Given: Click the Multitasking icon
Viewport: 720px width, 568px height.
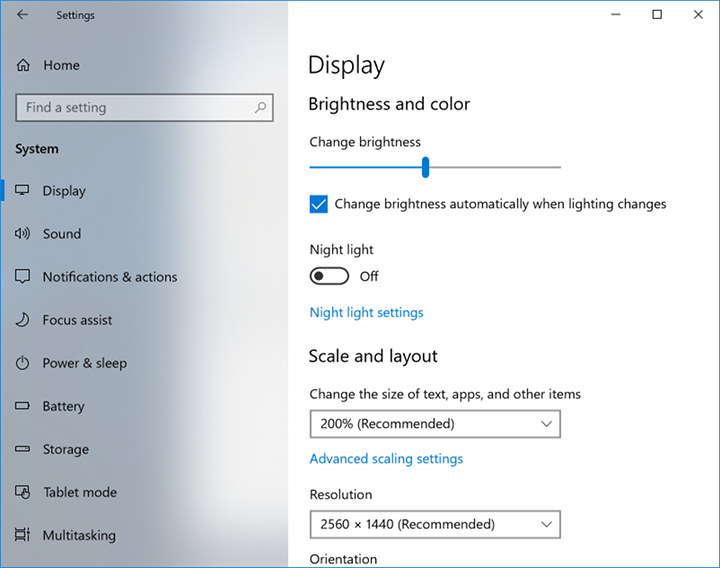Looking at the screenshot, I should (x=22, y=535).
